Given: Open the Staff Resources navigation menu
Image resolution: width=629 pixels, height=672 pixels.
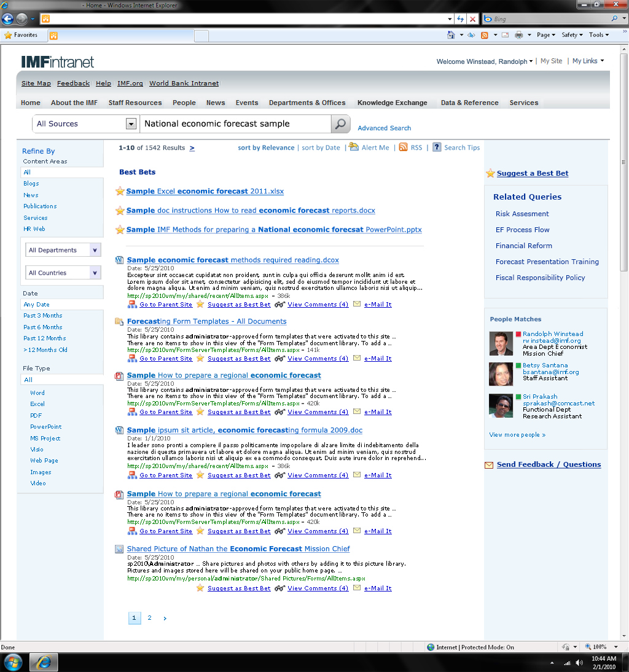Looking at the screenshot, I should point(135,103).
